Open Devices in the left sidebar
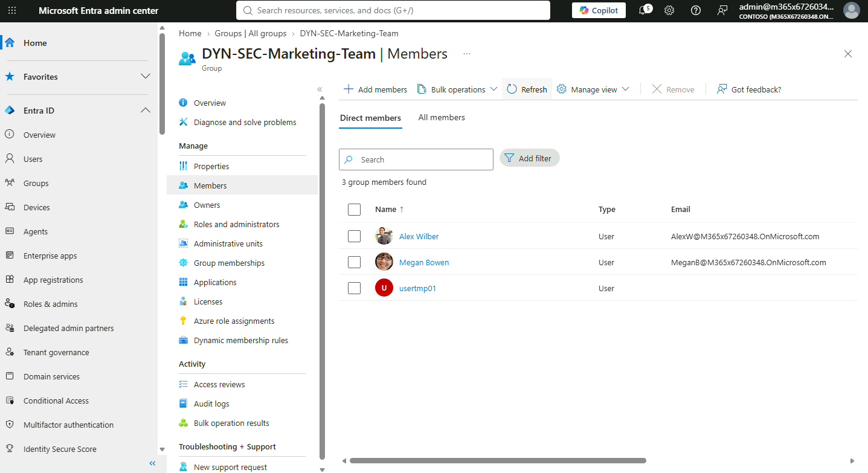This screenshot has width=868, height=473. [x=37, y=207]
